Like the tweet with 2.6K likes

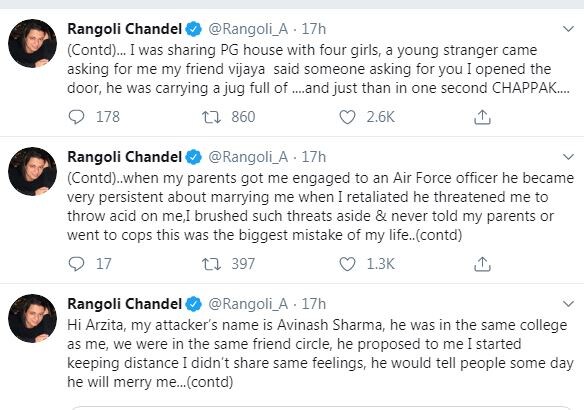coord(347,117)
